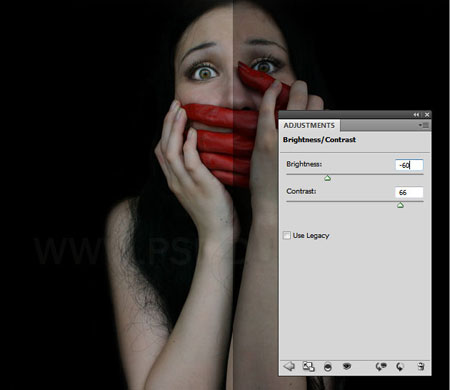Clip adjustment to layer icon
This screenshot has width=450, height=390.
pyautogui.click(x=328, y=367)
